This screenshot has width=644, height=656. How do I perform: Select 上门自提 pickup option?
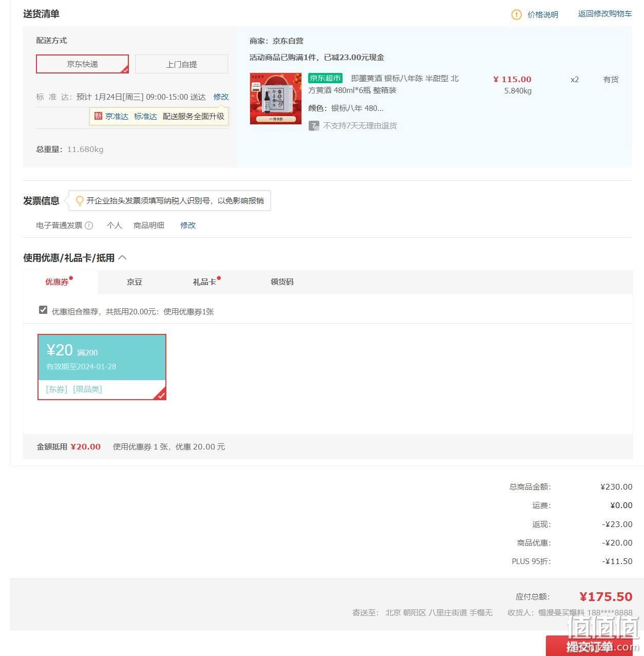(181, 64)
